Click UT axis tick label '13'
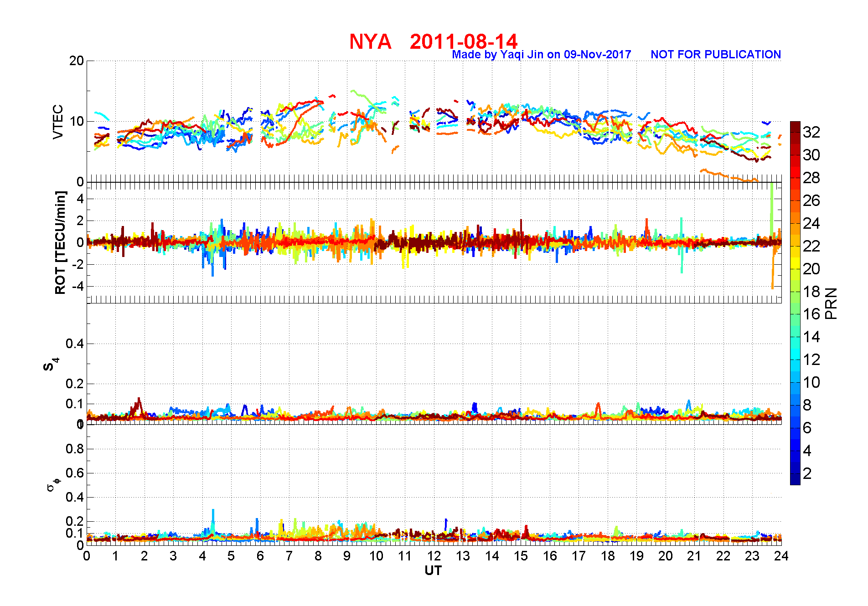The width and height of the screenshot is (868, 606). [463, 556]
